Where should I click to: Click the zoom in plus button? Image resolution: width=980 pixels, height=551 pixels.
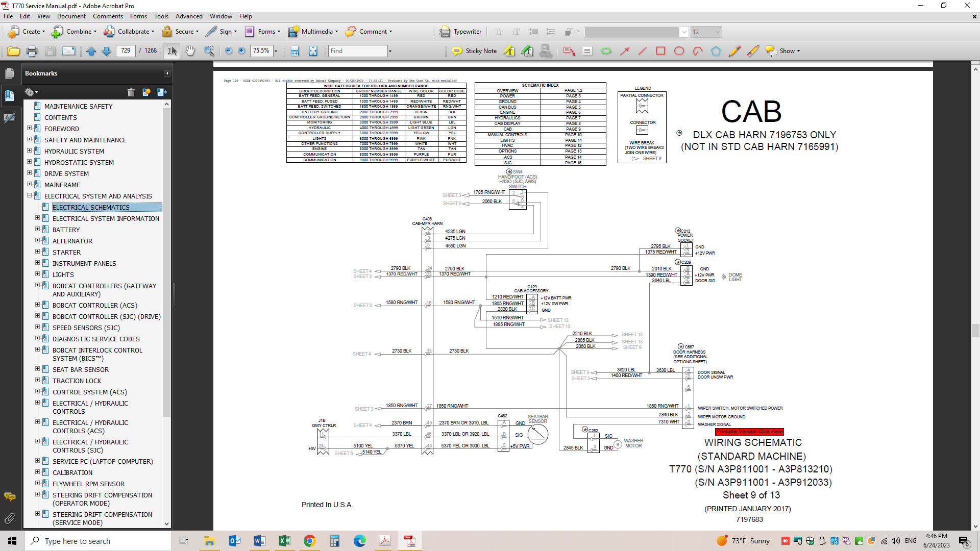(241, 51)
